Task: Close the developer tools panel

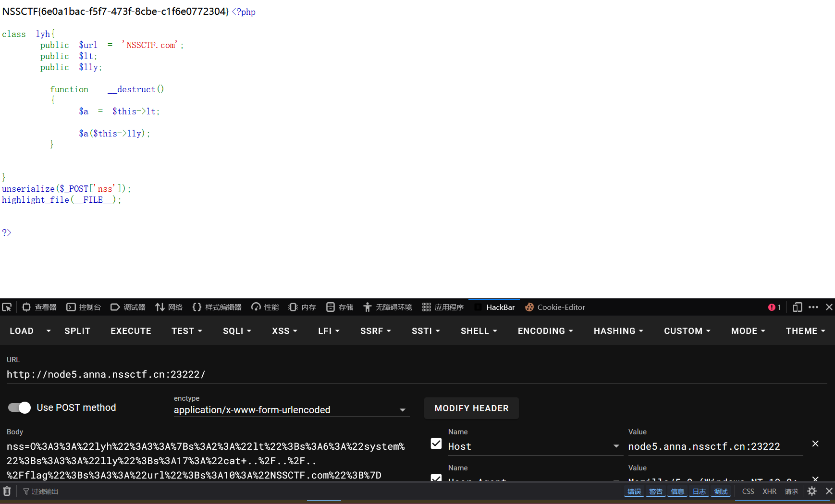Action: click(829, 307)
